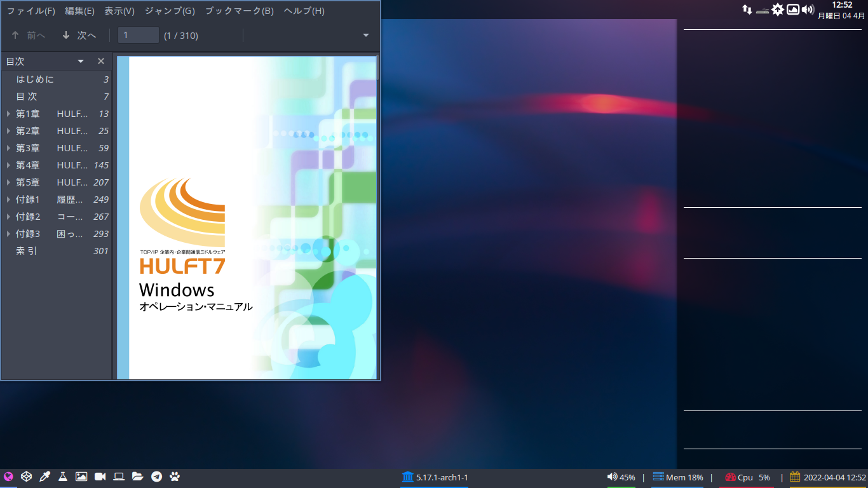Expand 付録2 in the outline
The width and height of the screenshot is (868, 488).
click(x=8, y=217)
